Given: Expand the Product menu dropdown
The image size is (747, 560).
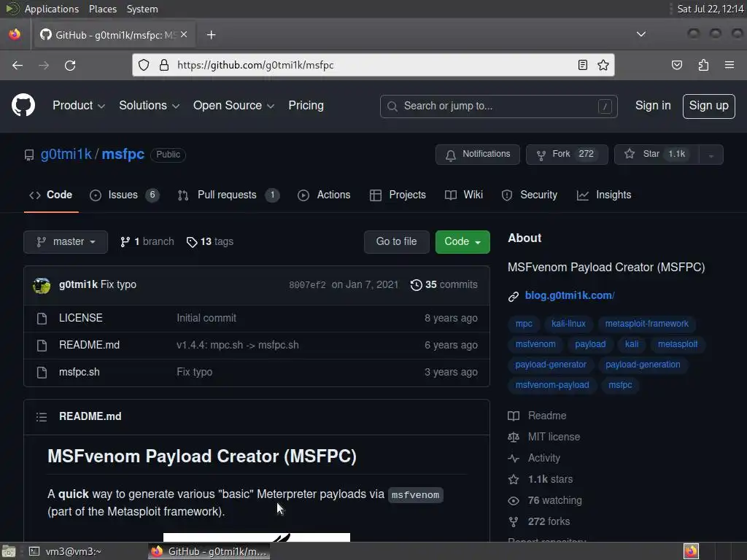Looking at the screenshot, I should coord(79,106).
